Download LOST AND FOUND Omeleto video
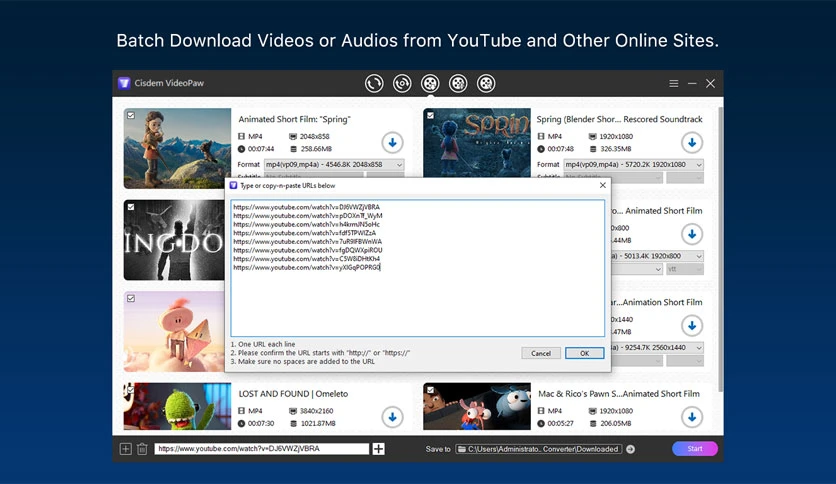The image size is (836, 484). [392, 417]
